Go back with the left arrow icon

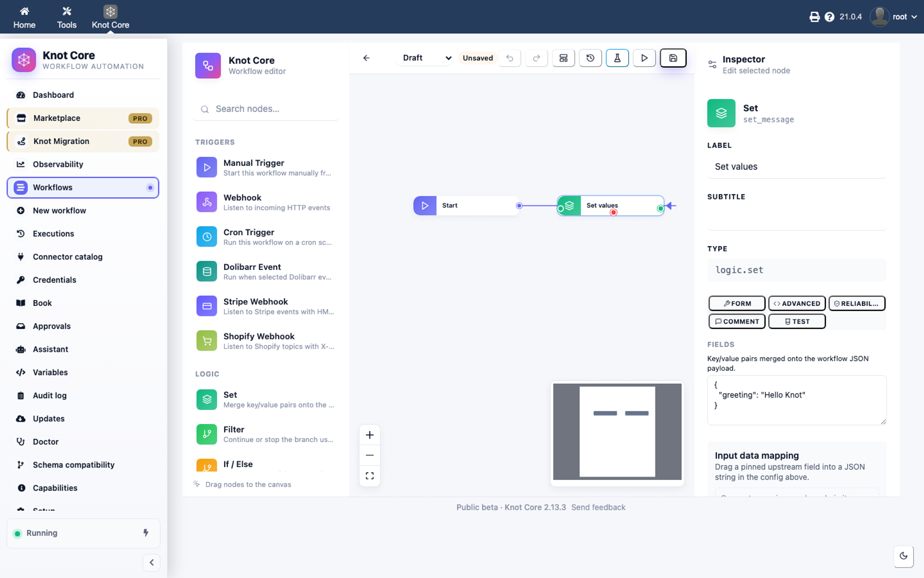click(x=366, y=58)
